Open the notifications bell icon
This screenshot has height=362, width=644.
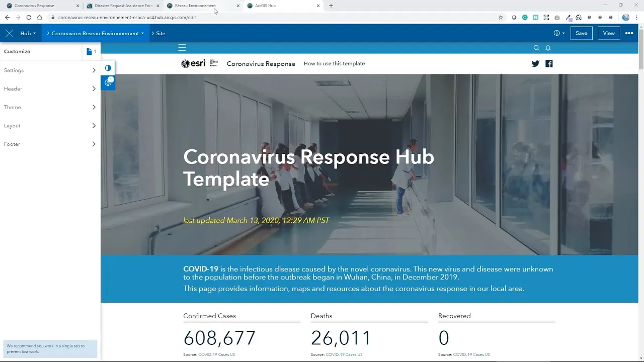pos(548,48)
